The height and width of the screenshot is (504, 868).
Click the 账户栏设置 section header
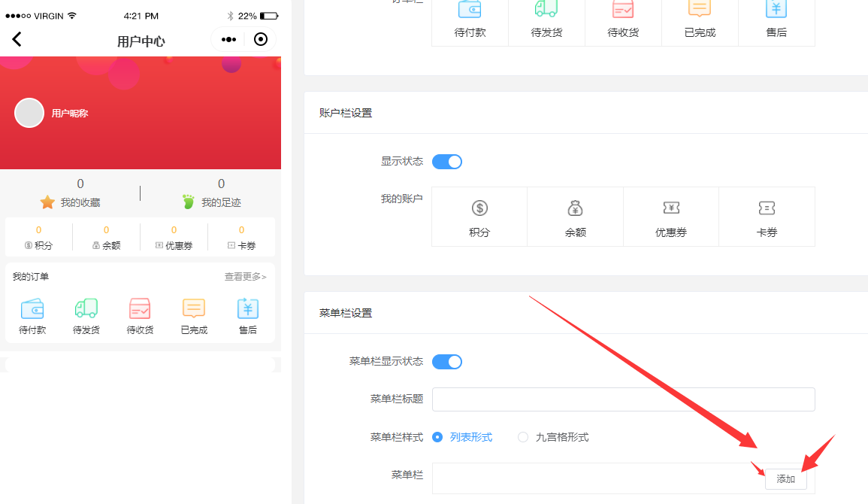coord(346,113)
